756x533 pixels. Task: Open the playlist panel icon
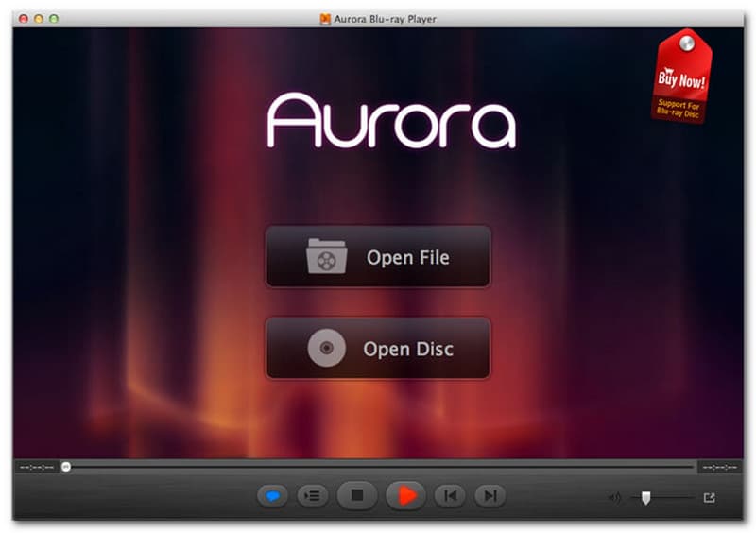tap(313, 495)
